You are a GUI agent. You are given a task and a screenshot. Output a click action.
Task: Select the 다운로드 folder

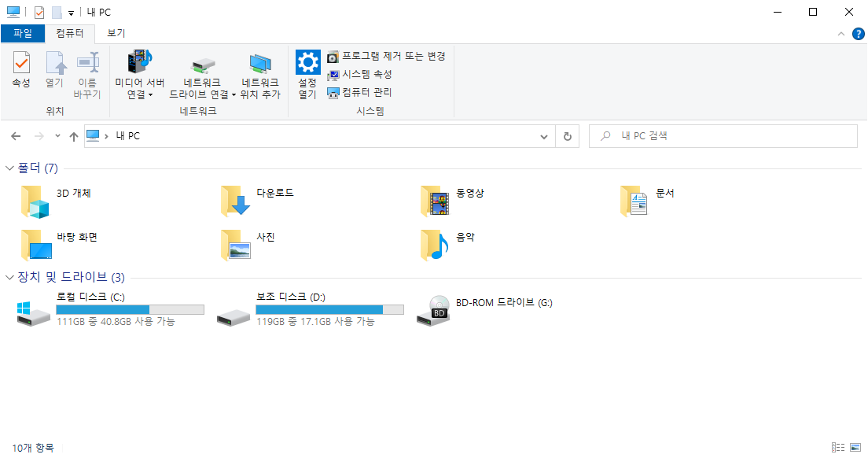point(257,201)
